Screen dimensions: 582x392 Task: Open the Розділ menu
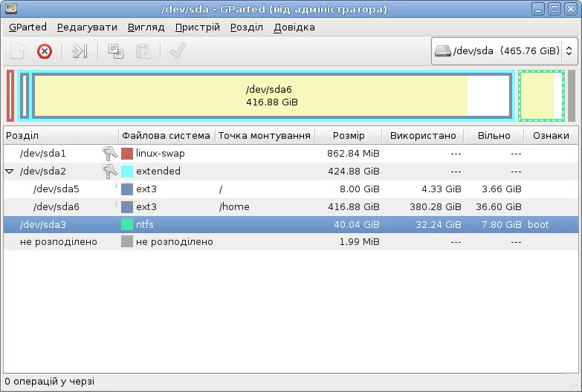247,27
